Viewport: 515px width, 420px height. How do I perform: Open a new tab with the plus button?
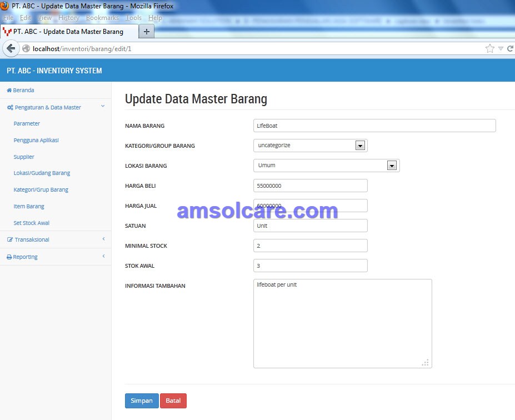click(x=147, y=32)
